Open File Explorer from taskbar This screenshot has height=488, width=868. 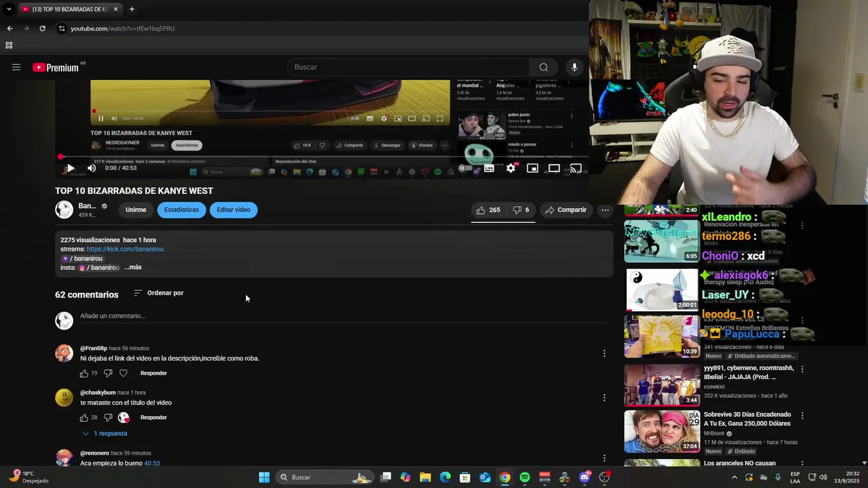point(425,477)
